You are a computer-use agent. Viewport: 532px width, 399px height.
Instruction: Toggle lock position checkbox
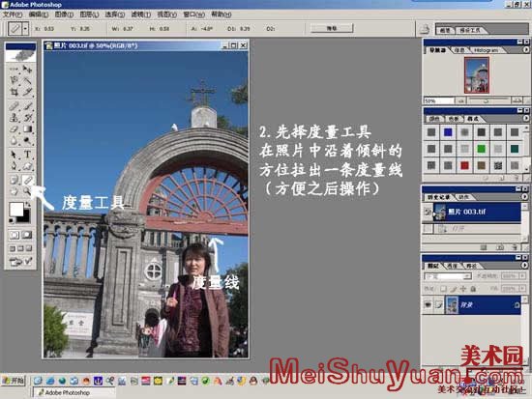coord(463,289)
